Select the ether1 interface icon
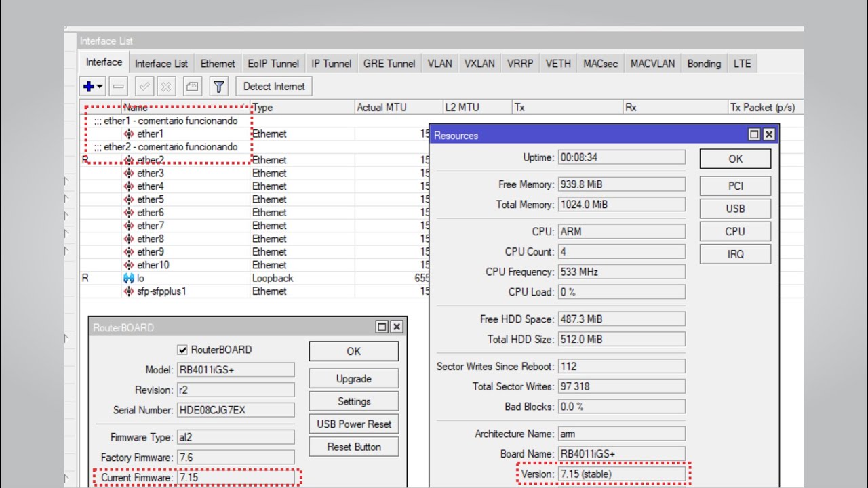The height and width of the screenshot is (488, 868). pos(129,134)
